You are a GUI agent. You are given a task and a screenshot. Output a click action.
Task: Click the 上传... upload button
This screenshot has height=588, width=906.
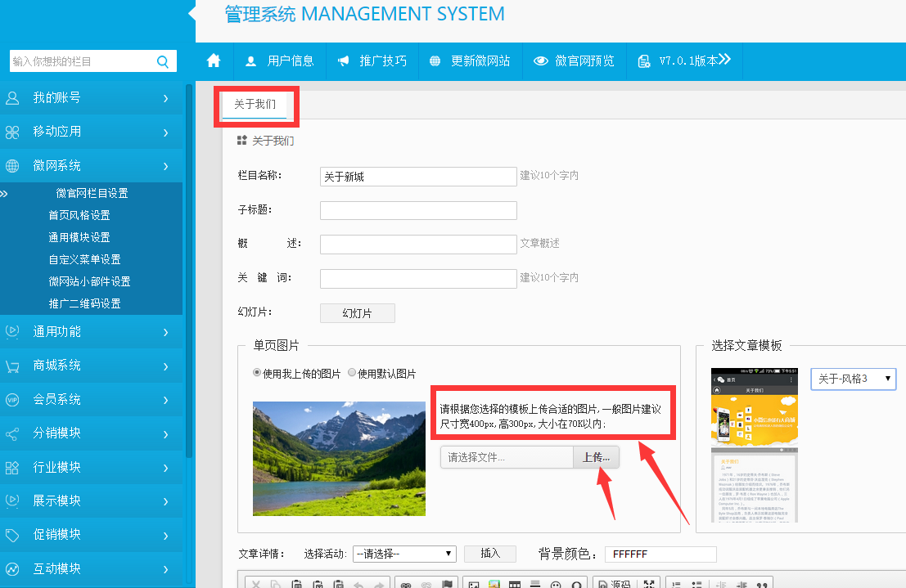[x=596, y=457]
